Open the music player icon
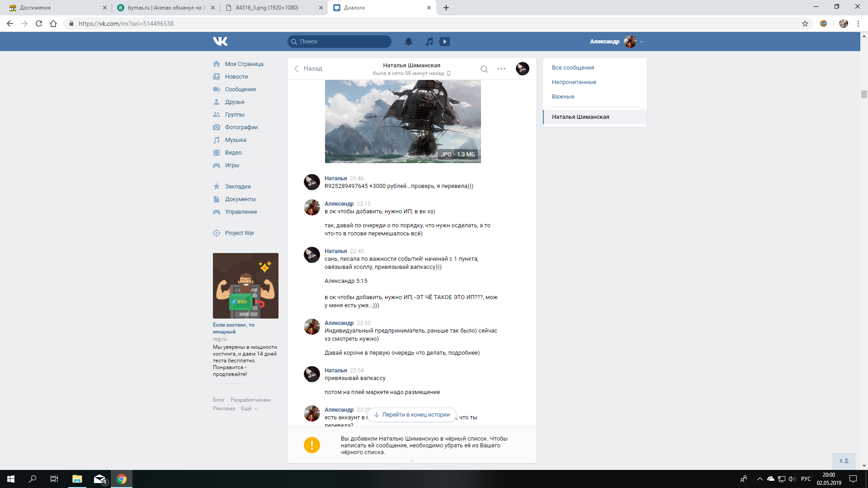Image resolution: width=868 pixels, height=488 pixels. pyautogui.click(x=429, y=42)
